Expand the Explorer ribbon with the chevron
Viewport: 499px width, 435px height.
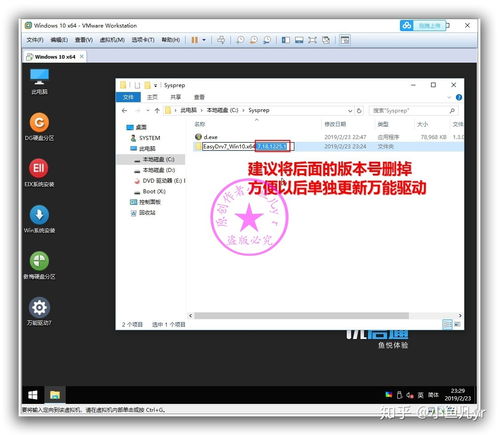449,97
